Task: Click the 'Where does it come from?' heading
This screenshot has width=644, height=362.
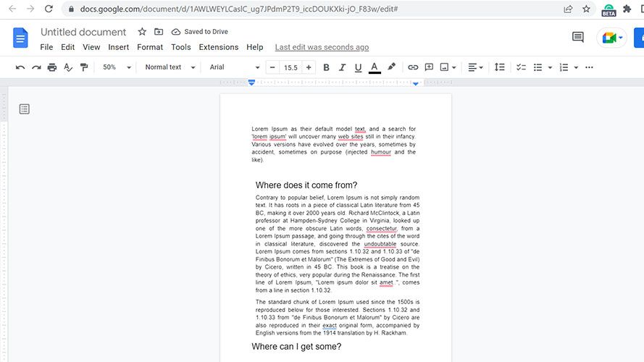Action: pyautogui.click(x=306, y=185)
